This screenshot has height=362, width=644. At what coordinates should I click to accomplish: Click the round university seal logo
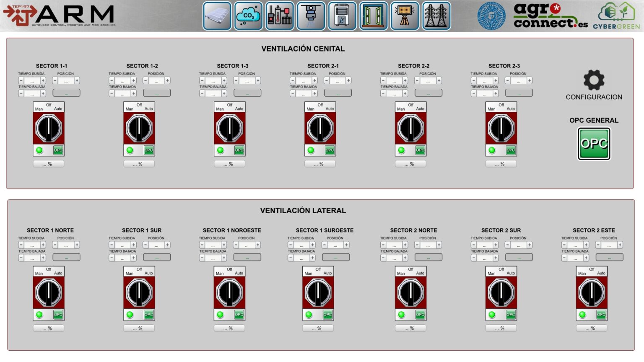pos(492,16)
